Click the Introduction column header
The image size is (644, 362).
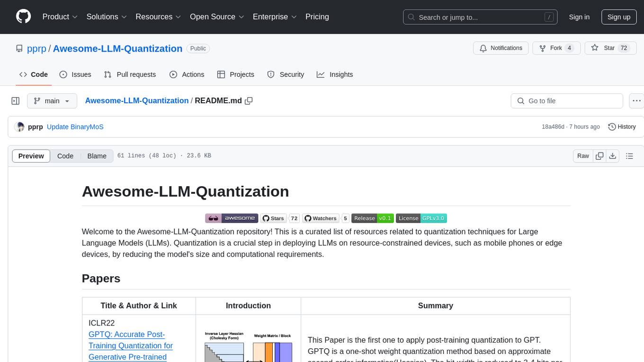[x=248, y=306]
